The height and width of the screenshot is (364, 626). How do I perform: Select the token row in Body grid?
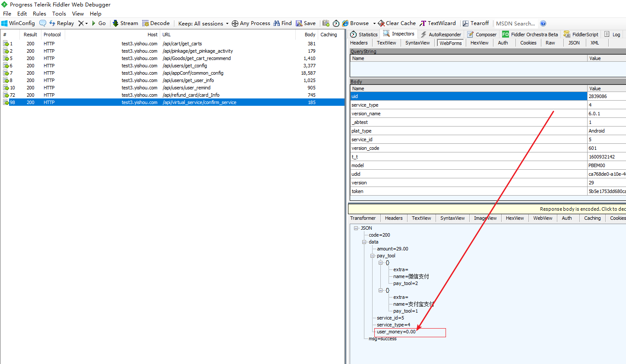488,191
